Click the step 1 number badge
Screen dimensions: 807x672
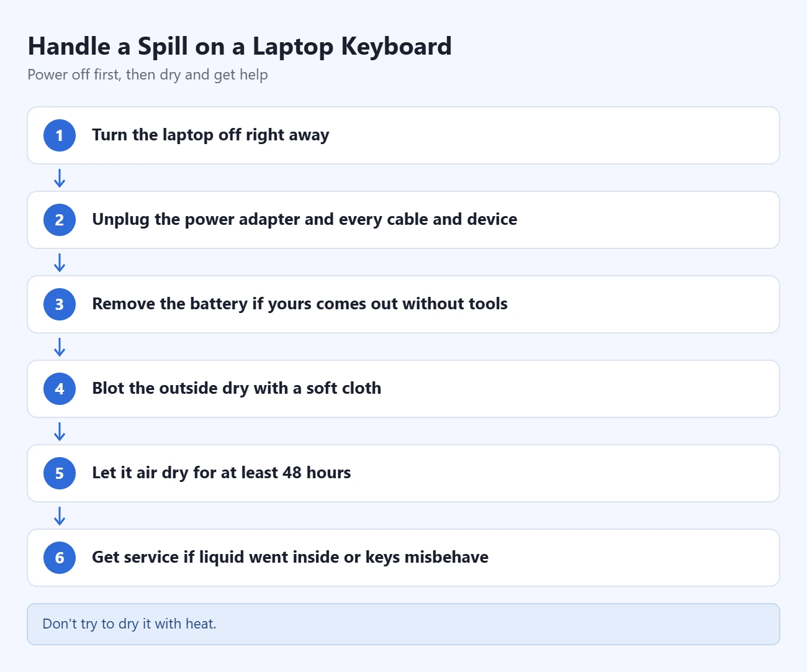[60, 135]
